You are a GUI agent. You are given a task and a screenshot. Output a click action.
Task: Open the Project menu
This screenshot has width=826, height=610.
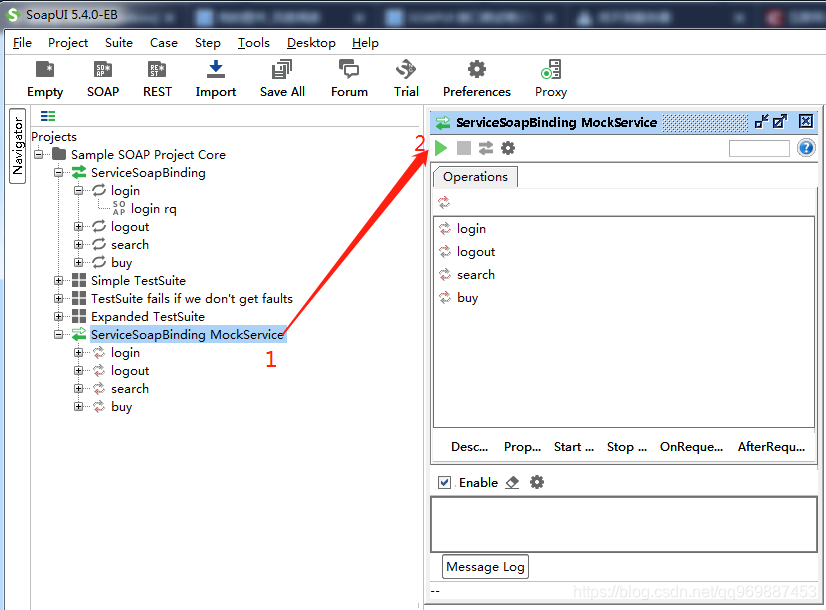click(x=68, y=43)
